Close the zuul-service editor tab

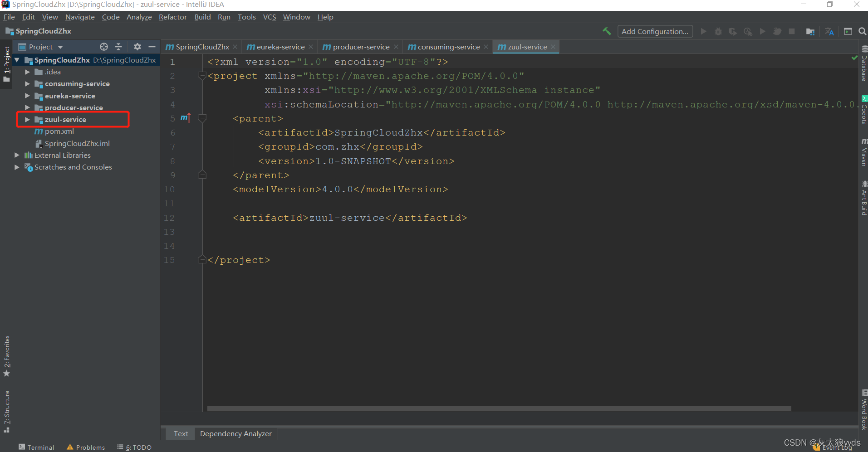click(553, 47)
